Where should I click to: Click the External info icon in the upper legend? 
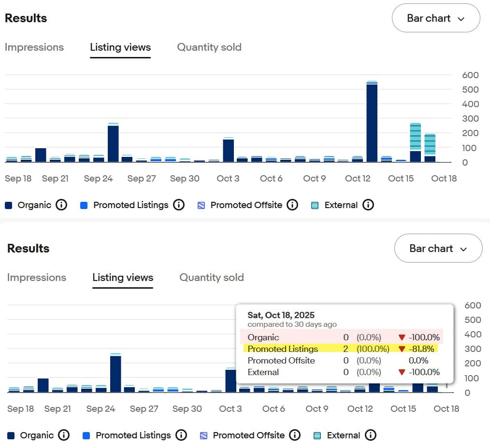click(x=368, y=205)
